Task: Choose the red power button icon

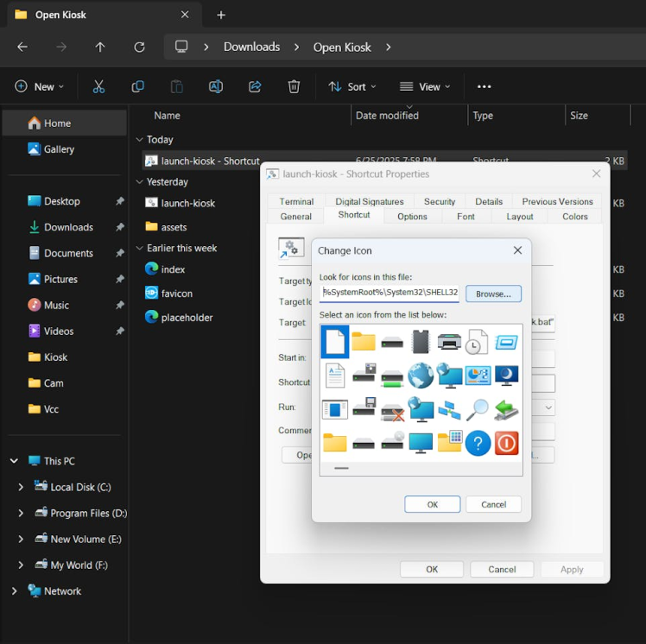Action: click(x=506, y=443)
